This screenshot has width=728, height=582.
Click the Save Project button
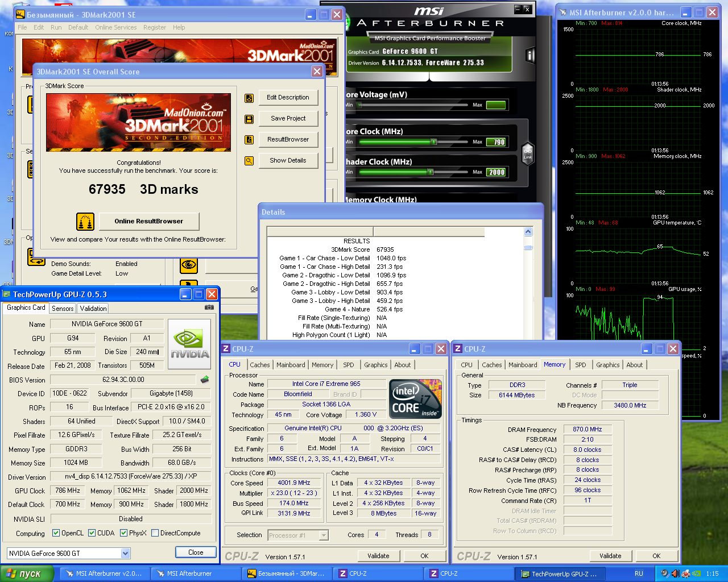coord(288,119)
